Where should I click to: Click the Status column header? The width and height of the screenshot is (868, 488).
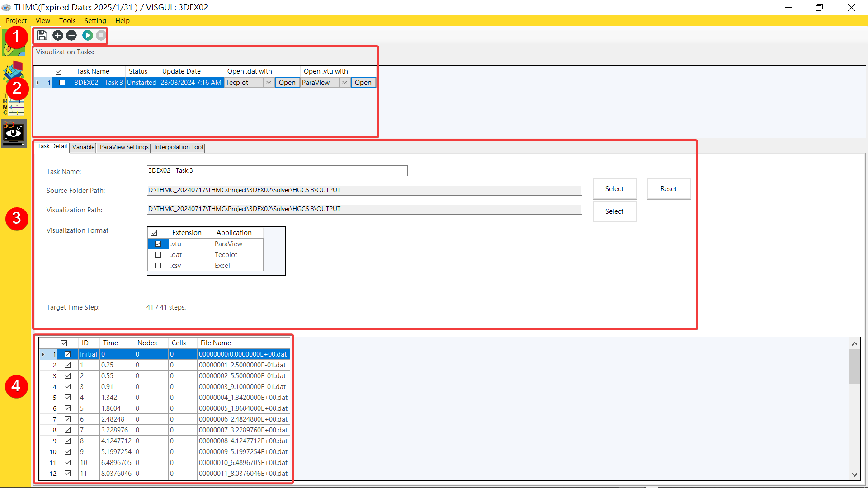142,71
